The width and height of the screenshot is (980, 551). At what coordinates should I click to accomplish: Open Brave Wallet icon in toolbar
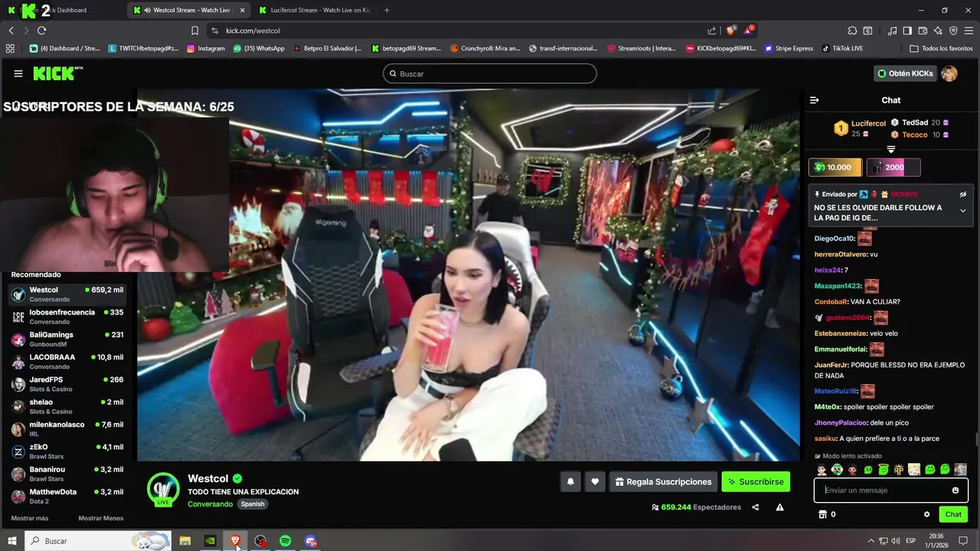coord(923,31)
